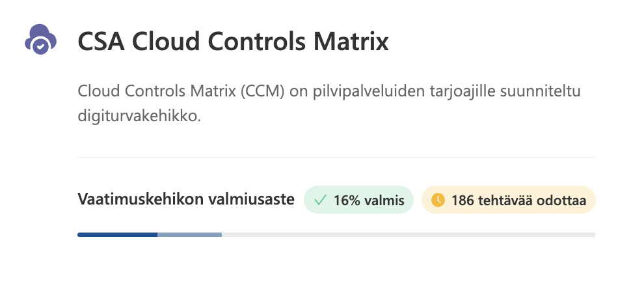Click the gray unfilled part of progress bar
Image resolution: width=644 pixels, height=284 pixels.
(409, 234)
